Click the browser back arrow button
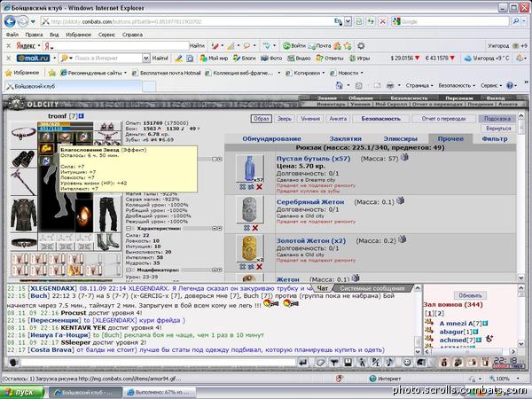This screenshot has height=399, width=532. [10, 21]
